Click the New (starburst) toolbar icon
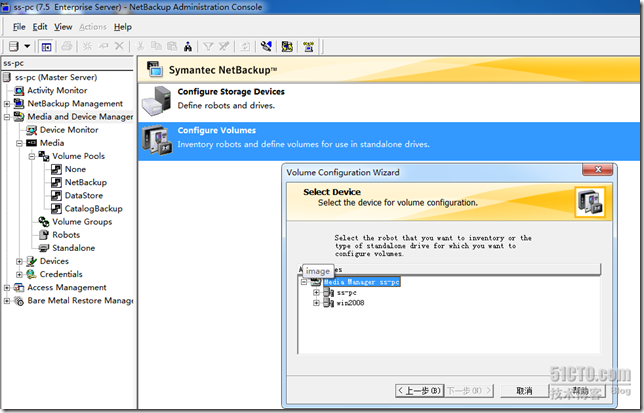The image size is (644, 413). (87, 46)
